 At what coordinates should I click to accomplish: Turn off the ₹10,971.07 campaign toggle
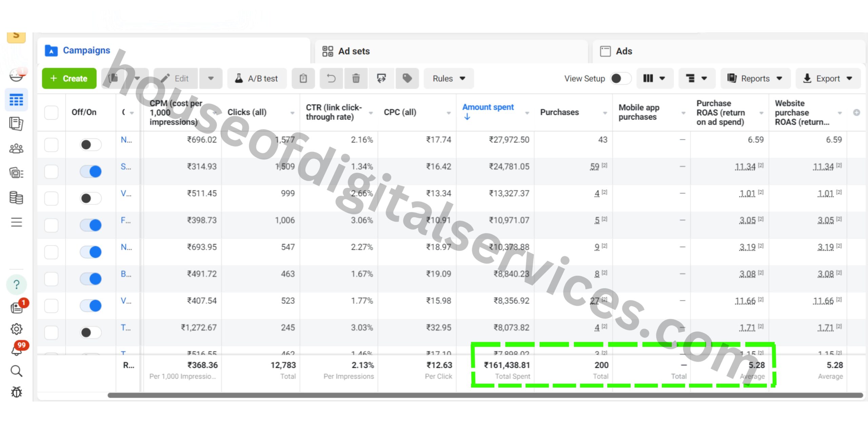coord(91,225)
